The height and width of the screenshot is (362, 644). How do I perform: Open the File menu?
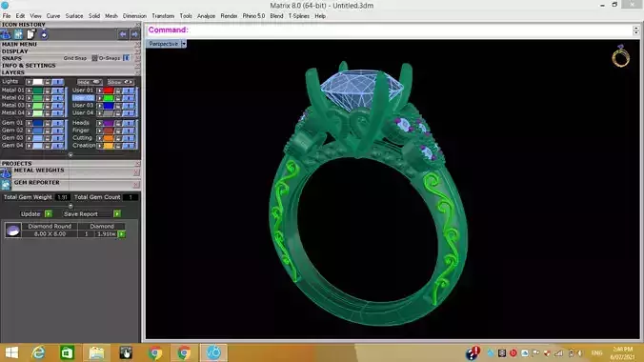(7, 16)
